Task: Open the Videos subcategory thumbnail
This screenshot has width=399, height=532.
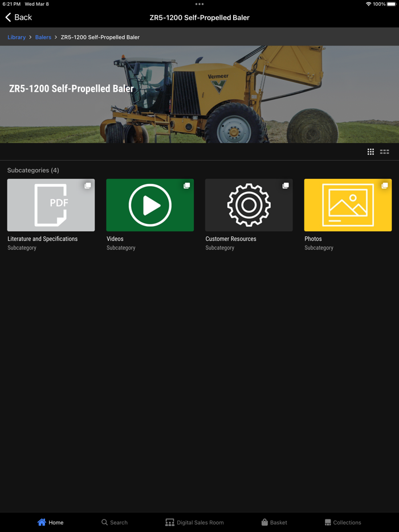Action: coord(150,205)
